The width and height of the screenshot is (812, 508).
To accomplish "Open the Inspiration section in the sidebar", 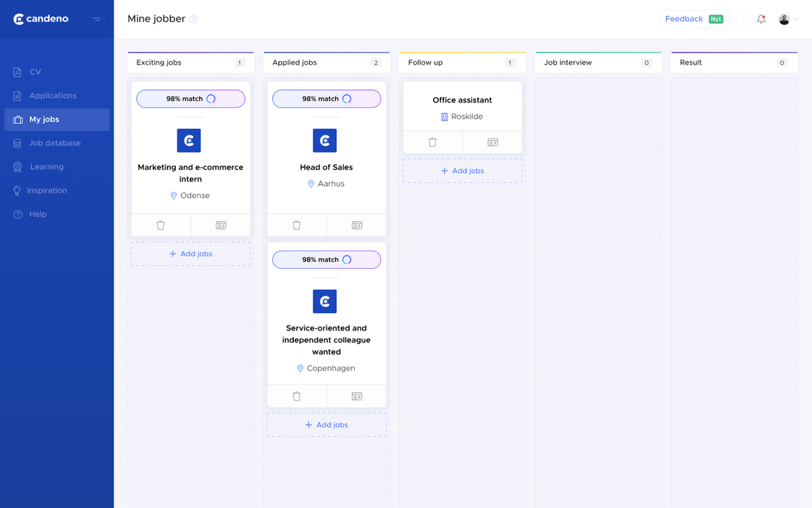I will pyautogui.click(x=47, y=190).
